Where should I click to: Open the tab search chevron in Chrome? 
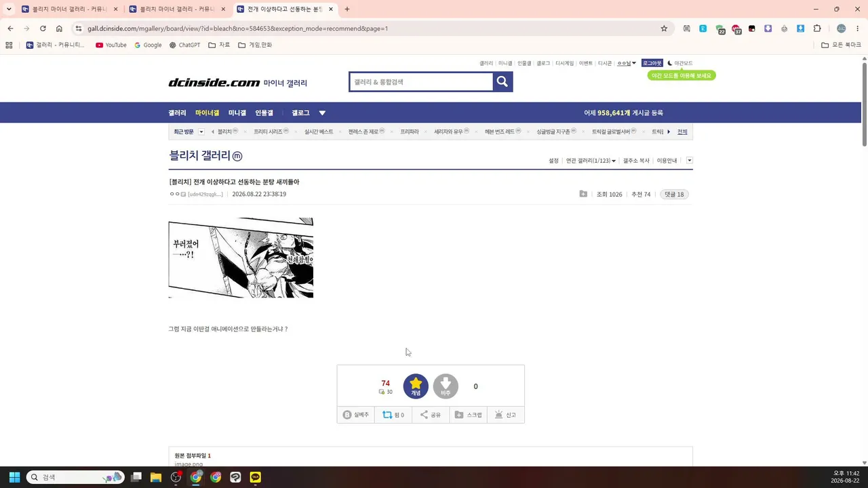[9, 9]
